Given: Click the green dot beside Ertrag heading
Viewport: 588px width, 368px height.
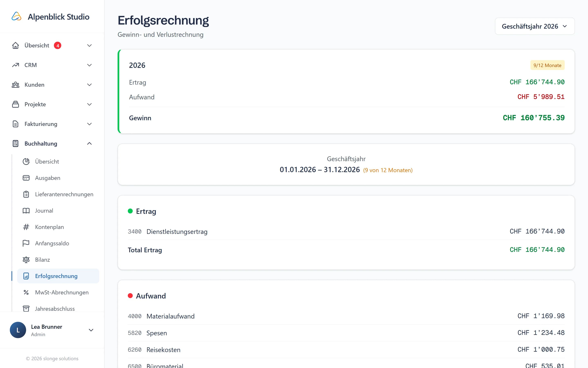Looking at the screenshot, I should (130, 211).
